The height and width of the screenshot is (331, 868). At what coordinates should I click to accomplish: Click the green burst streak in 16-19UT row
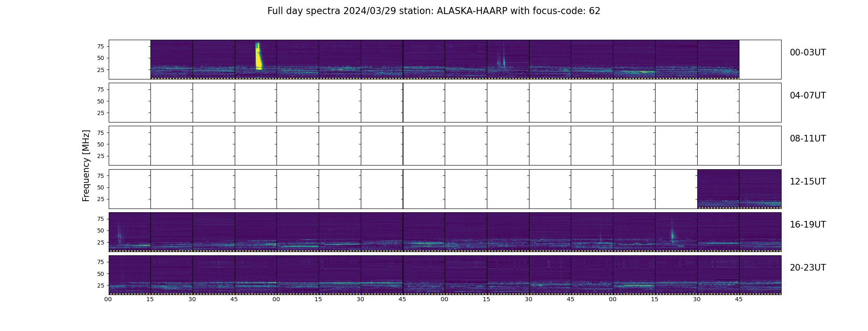(x=672, y=232)
